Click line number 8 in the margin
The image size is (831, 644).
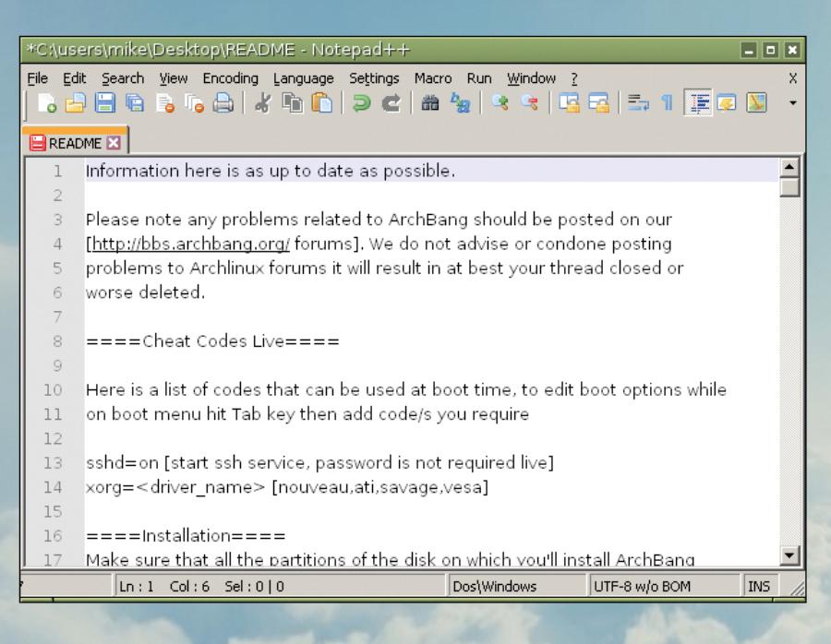pyautogui.click(x=57, y=341)
